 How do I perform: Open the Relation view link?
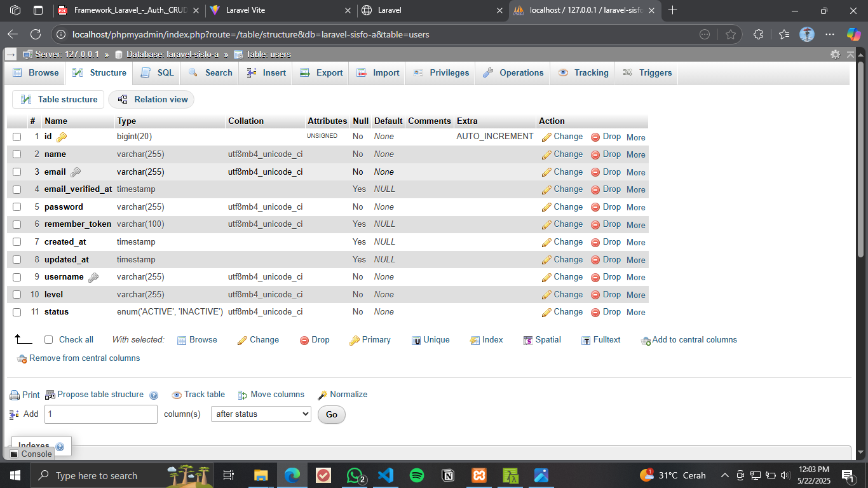152,100
